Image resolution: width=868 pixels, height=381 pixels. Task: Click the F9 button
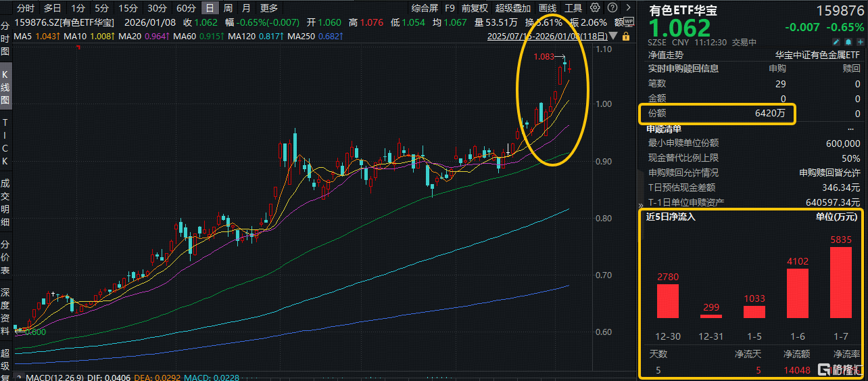tap(450, 8)
